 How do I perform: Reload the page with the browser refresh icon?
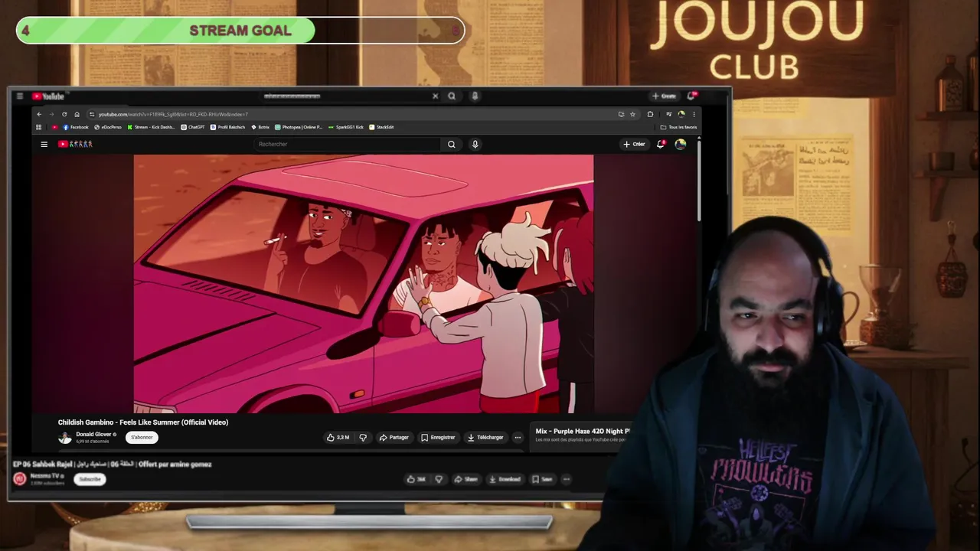tap(64, 114)
